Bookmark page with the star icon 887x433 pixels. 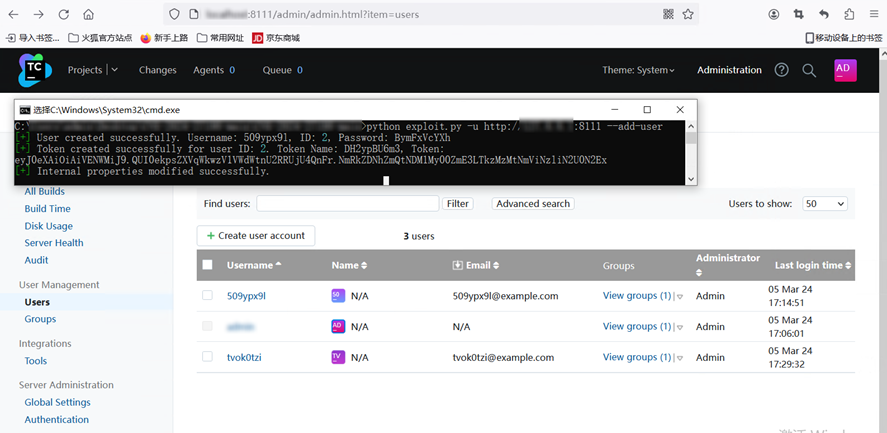click(688, 15)
